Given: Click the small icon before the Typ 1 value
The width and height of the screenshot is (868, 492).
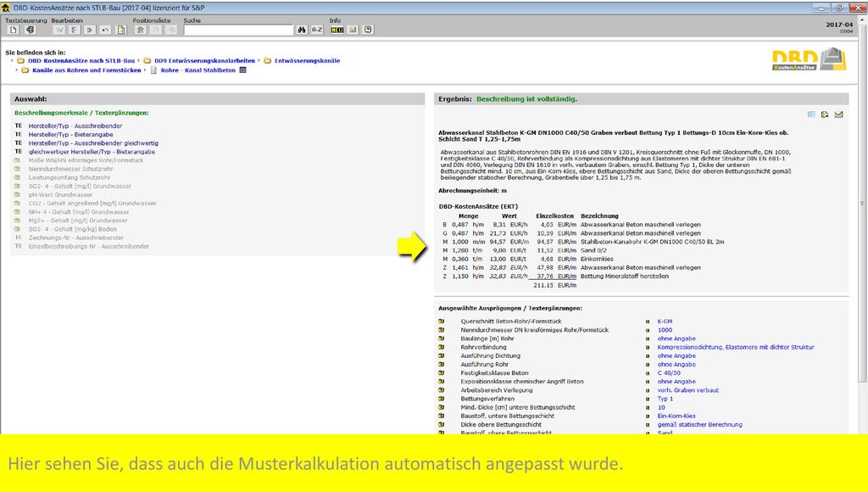Looking at the screenshot, I should click(647, 399).
